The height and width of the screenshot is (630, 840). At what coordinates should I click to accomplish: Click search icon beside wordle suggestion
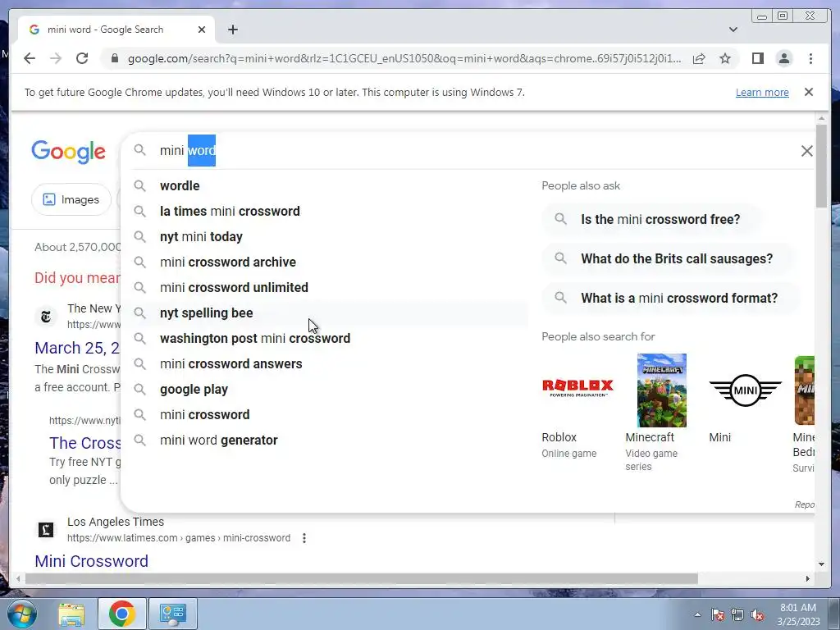click(139, 186)
